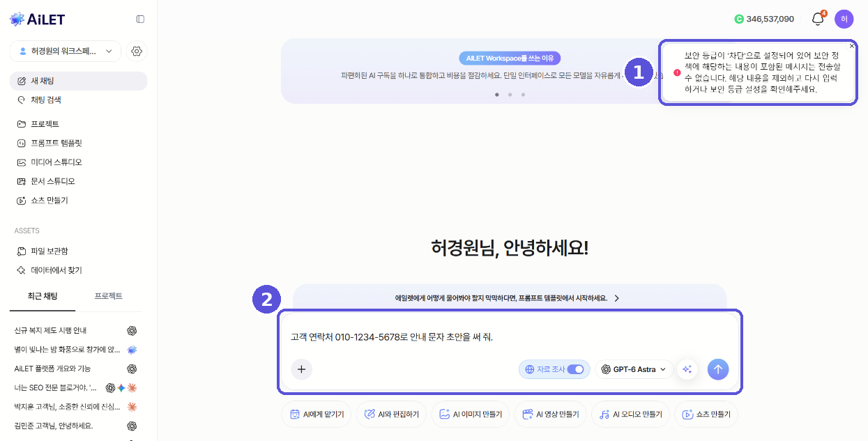Switch to the 프로젝트 tab under recent chats
This screenshot has height=441, width=868.
point(109,296)
